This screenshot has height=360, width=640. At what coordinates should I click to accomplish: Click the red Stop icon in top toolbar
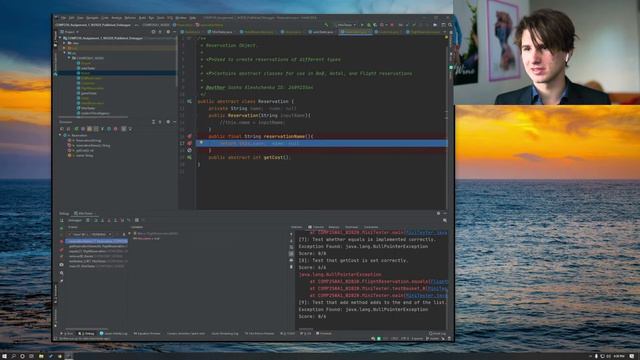pyautogui.click(x=392, y=25)
